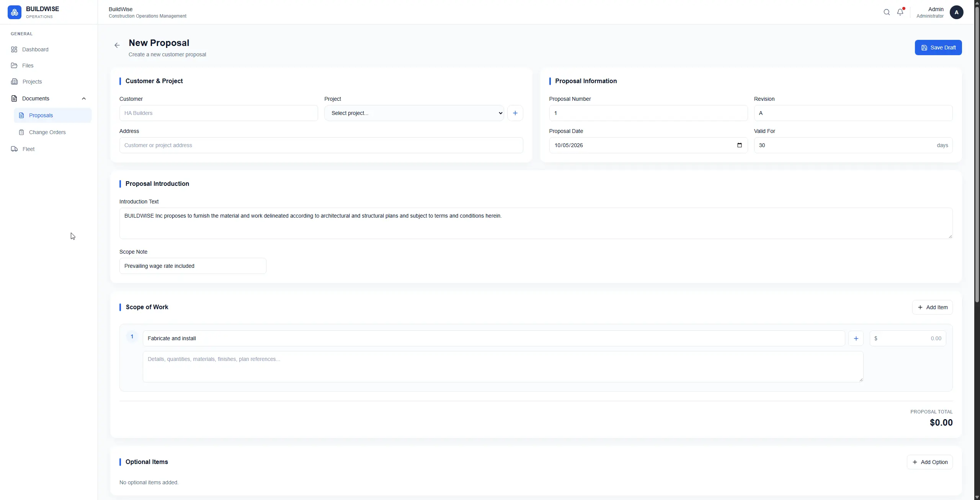
Task: Click the Add Item button
Action: [x=932, y=307]
